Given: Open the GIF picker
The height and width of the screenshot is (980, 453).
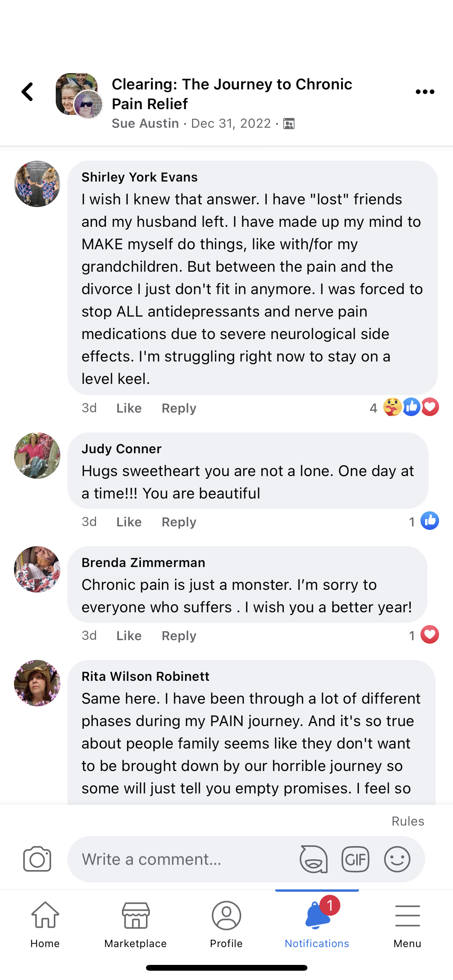Looking at the screenshot, I should tap(355, 859).
